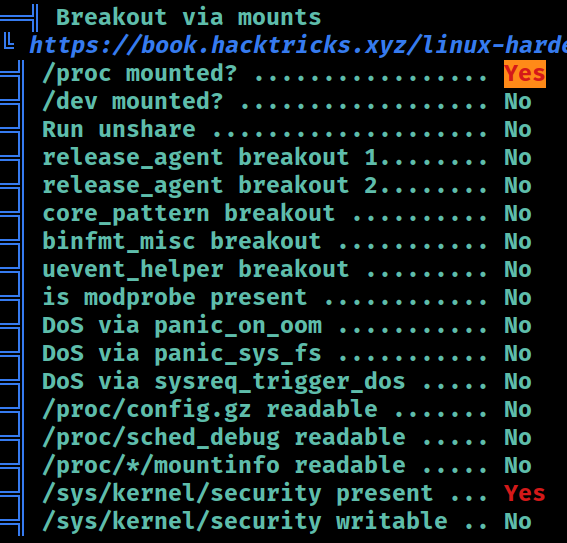Click core_pattern breakout text
The image size is (567, 543).
click(188, 214)
